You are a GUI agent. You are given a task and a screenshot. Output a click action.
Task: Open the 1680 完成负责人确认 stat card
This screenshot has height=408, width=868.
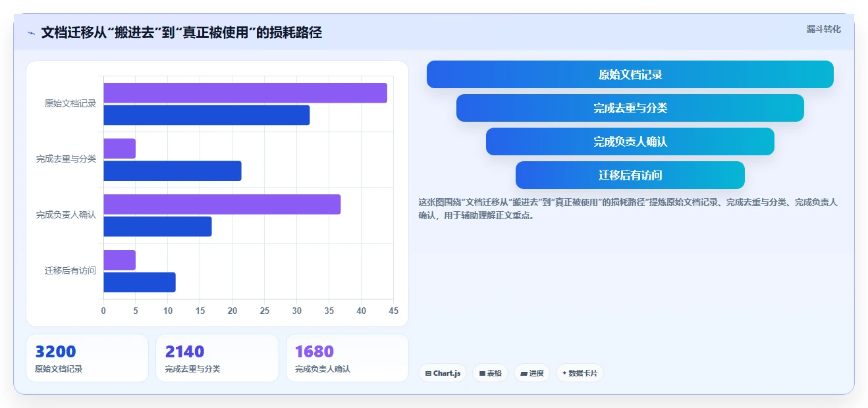click(347, 358)
